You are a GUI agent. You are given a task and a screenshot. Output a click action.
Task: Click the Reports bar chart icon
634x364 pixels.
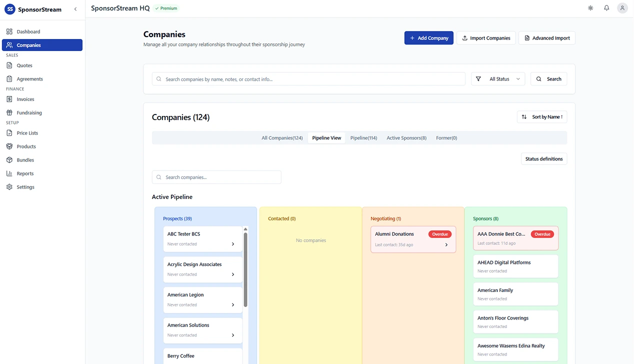[x=9, y=173]
